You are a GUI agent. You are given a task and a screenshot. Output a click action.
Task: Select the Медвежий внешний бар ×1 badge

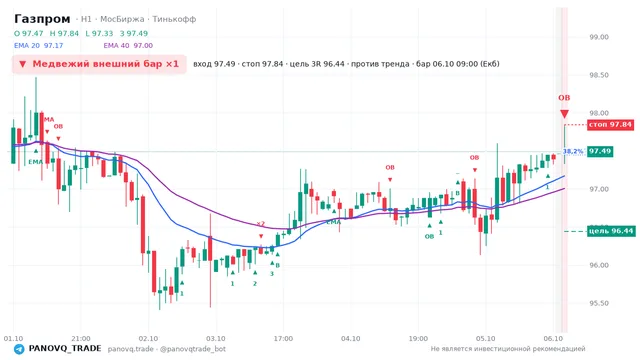point(99,64)
